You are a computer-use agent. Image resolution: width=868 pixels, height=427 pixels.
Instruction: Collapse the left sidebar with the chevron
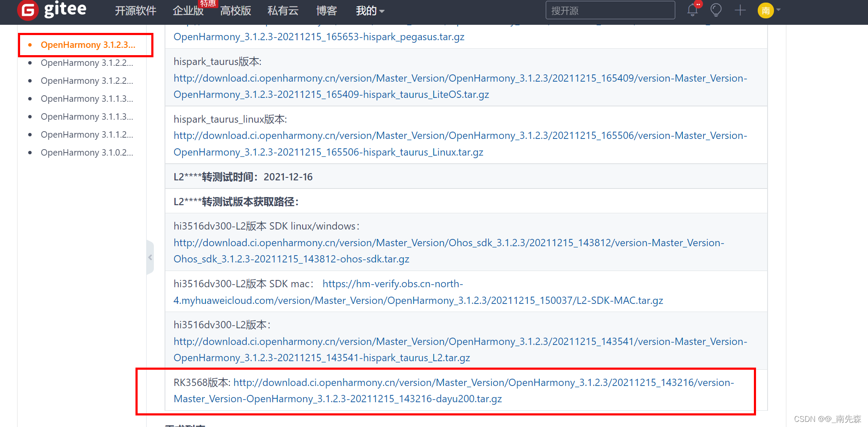150,257
